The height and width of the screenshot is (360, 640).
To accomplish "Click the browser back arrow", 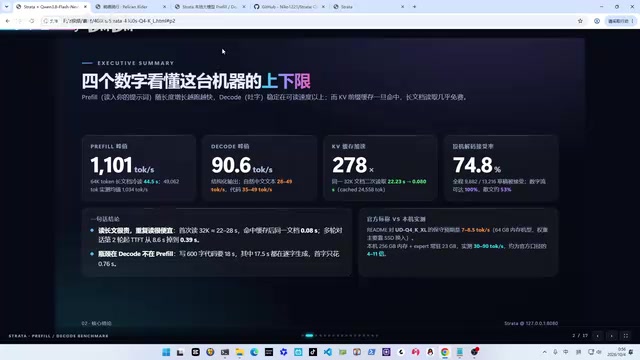I will 7,21.
